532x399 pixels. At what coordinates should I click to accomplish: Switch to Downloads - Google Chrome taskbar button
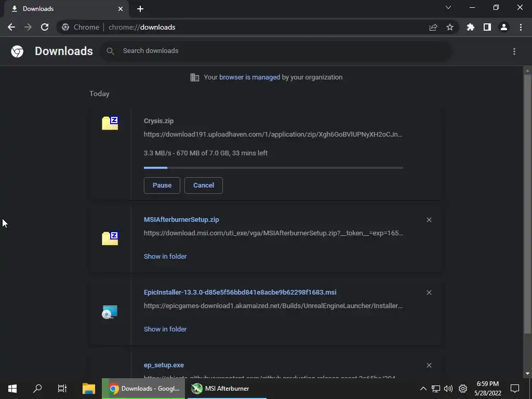click(143, 389)
